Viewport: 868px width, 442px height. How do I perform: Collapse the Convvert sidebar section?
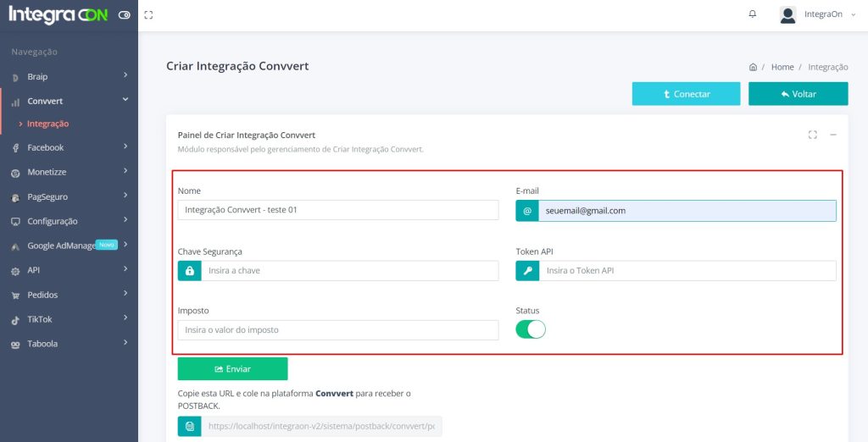click(x=68, y=101)
